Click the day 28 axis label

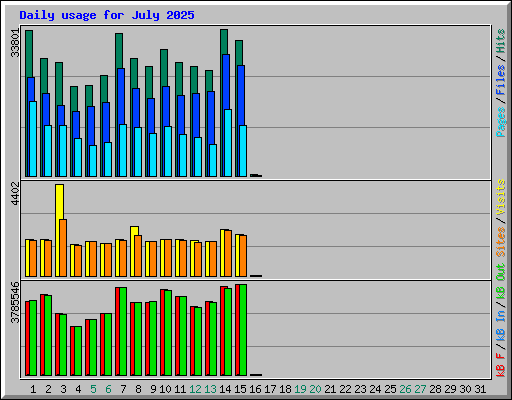click(x=435, y=389)
